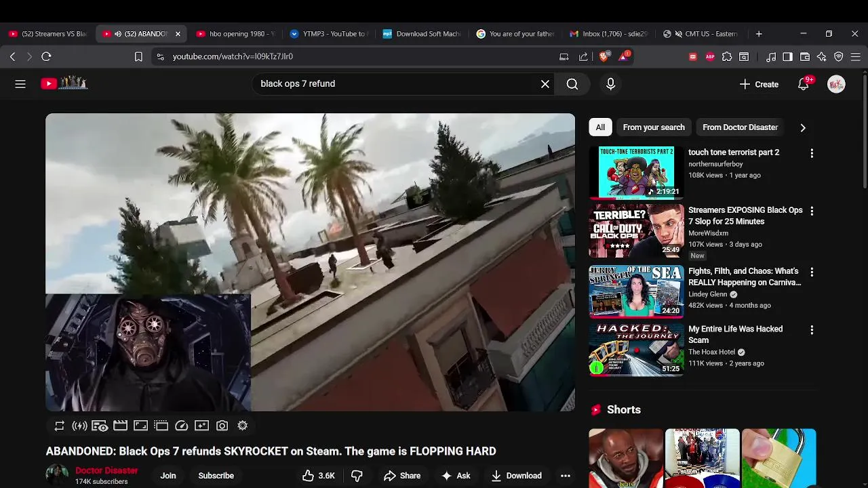Activate voice search microphone
868x488 pixels.
tap(610, 84)
